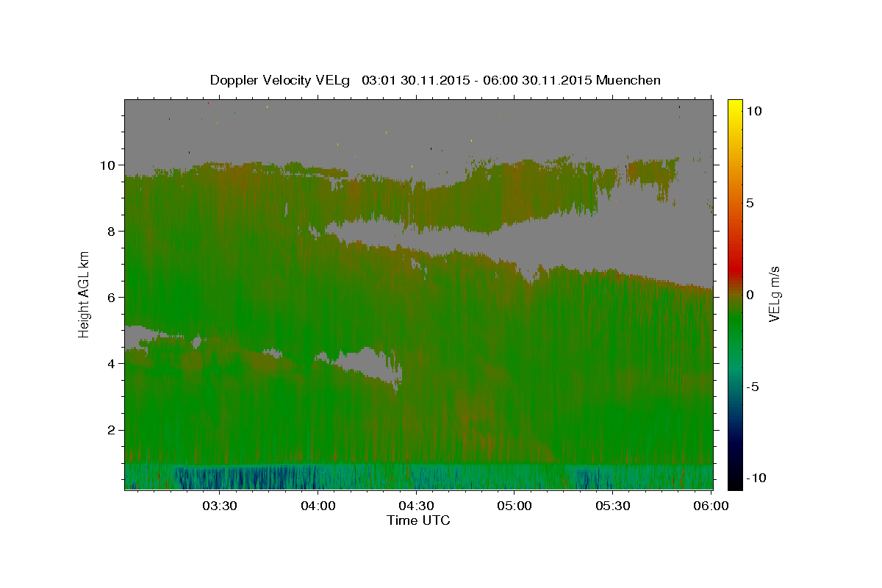Screen dimensions: 882x588
Task: Click the 04:30 time tick label
Action: pyautogui.click(x=417, y=506)
